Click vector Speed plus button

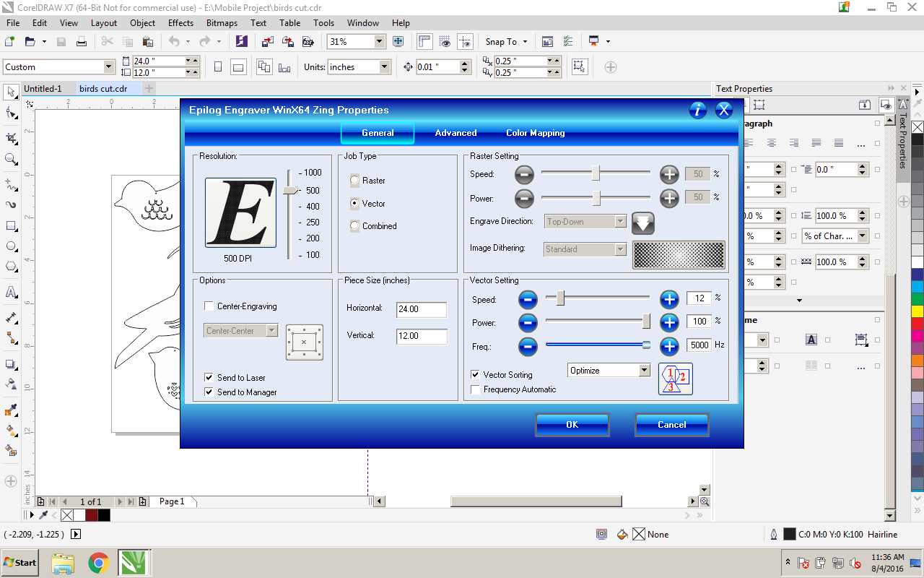click(669, 299)
